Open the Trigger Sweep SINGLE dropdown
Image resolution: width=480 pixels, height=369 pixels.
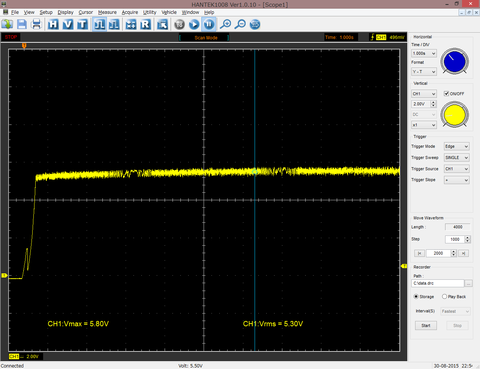tap(457, 158)
